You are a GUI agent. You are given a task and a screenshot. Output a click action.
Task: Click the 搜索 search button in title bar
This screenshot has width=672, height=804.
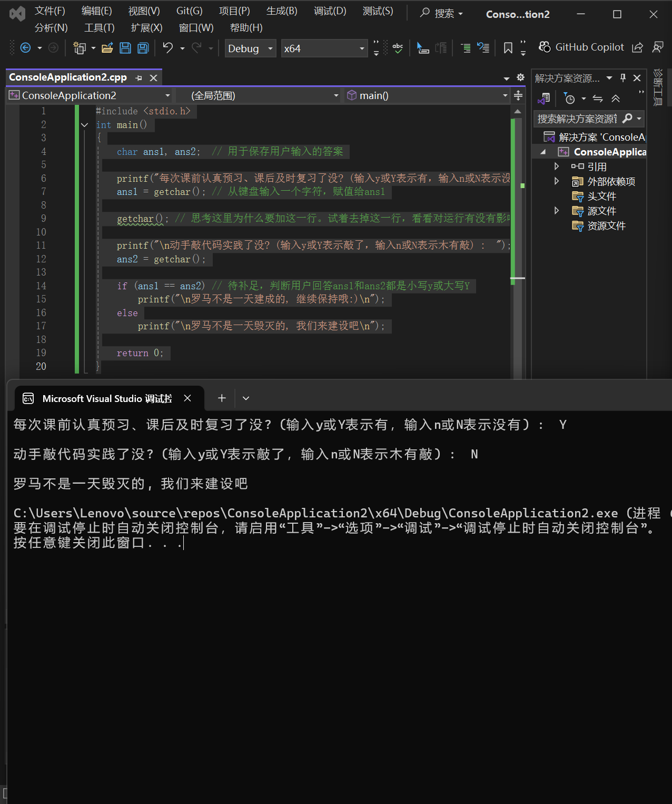point(441,13)
